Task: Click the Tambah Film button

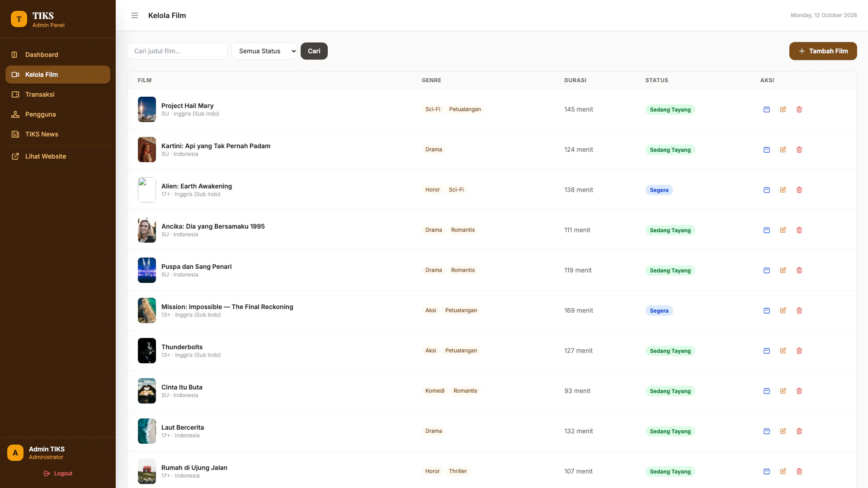Action: click(823, 51)
